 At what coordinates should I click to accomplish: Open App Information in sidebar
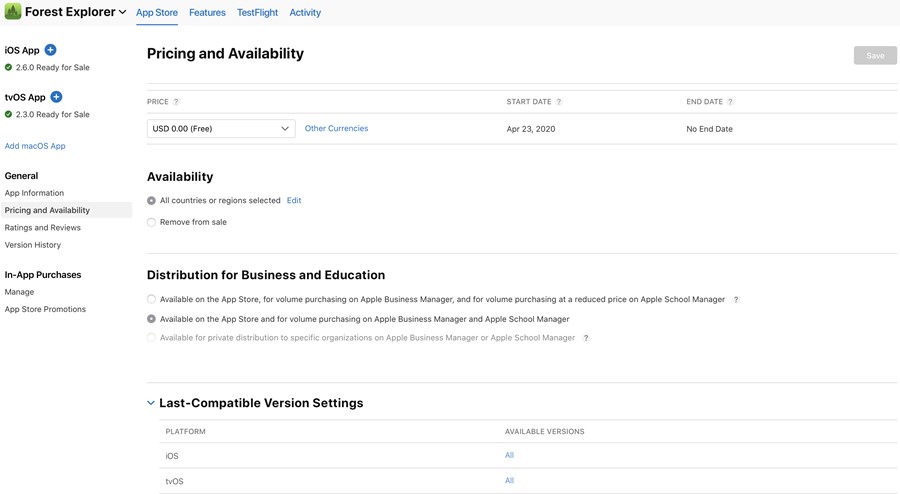[x=34, y=193]
